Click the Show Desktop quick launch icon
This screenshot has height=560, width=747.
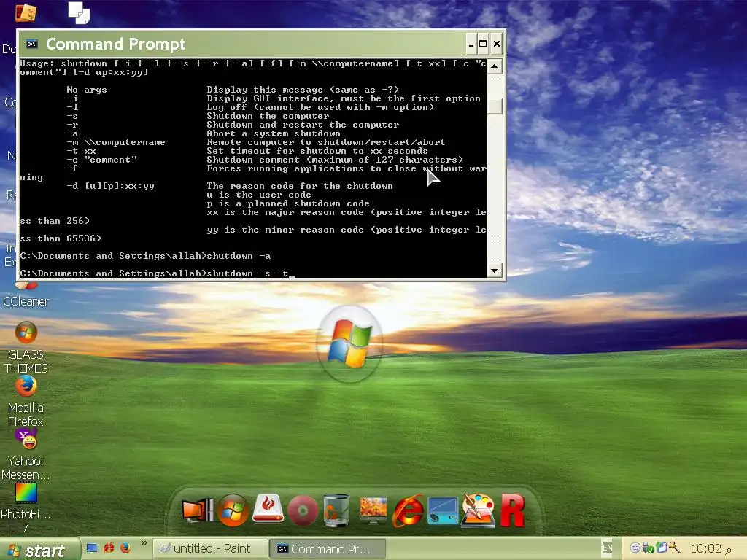92,548
